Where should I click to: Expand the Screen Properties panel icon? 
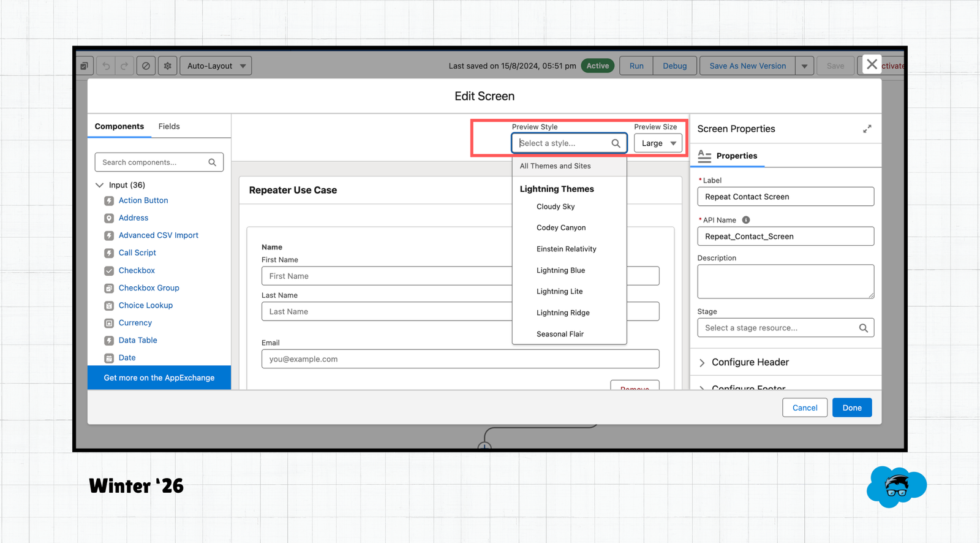[867, 129]
